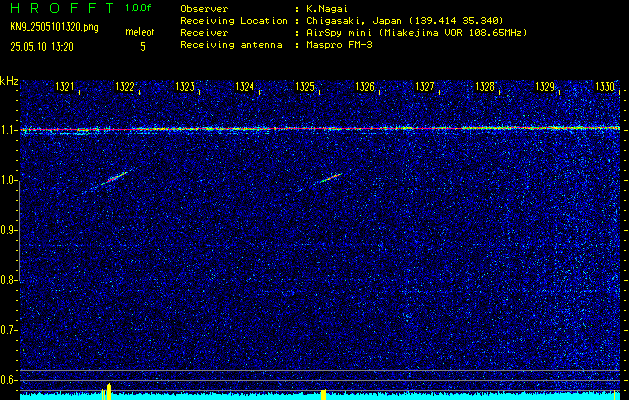Click the 1327 time marker
This screenshot has height=400, width=629.
(x=424, y=87)
